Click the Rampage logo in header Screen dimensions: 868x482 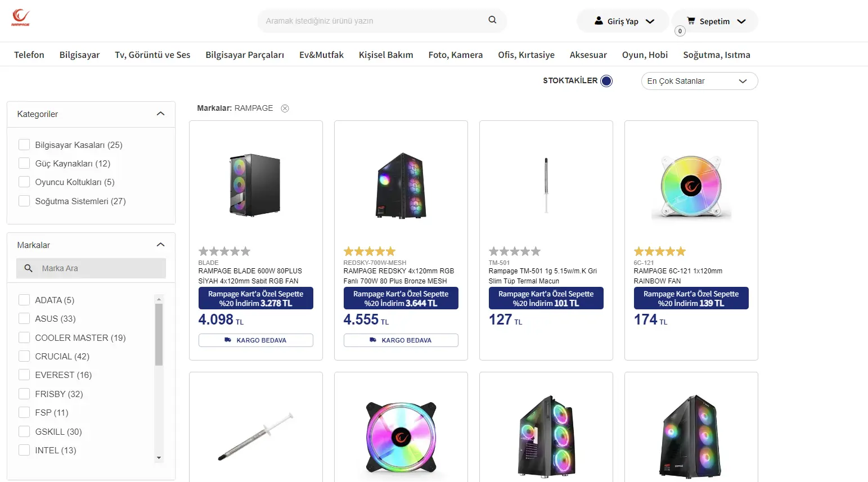point(21,18)
